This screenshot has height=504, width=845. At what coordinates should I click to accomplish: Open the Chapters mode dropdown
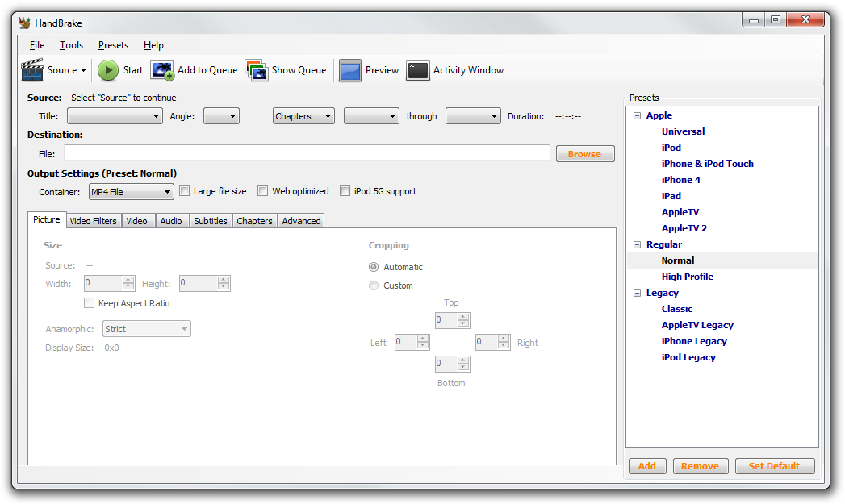pyautogui.click(x=303, y=116)
